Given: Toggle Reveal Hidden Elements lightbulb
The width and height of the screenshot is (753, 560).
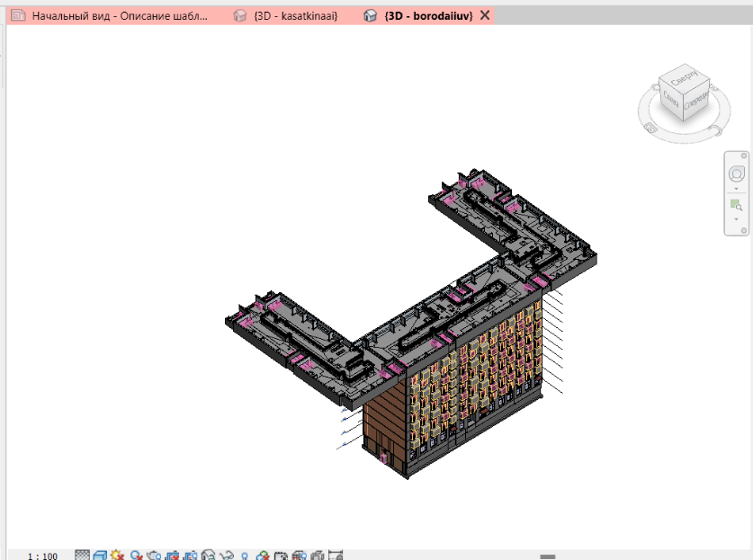Looking at the screenshot, I should 245,556.
